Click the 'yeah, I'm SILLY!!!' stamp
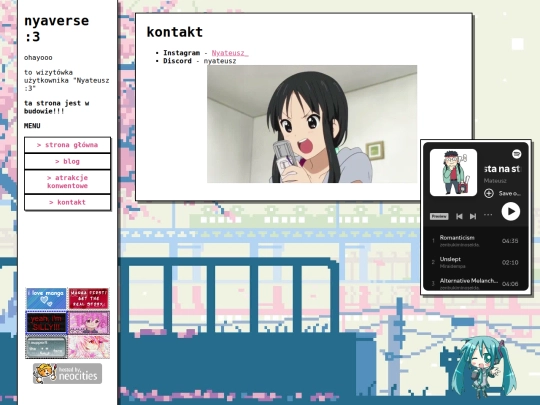The height and width of the screenshot is (405, 540). 46,322
